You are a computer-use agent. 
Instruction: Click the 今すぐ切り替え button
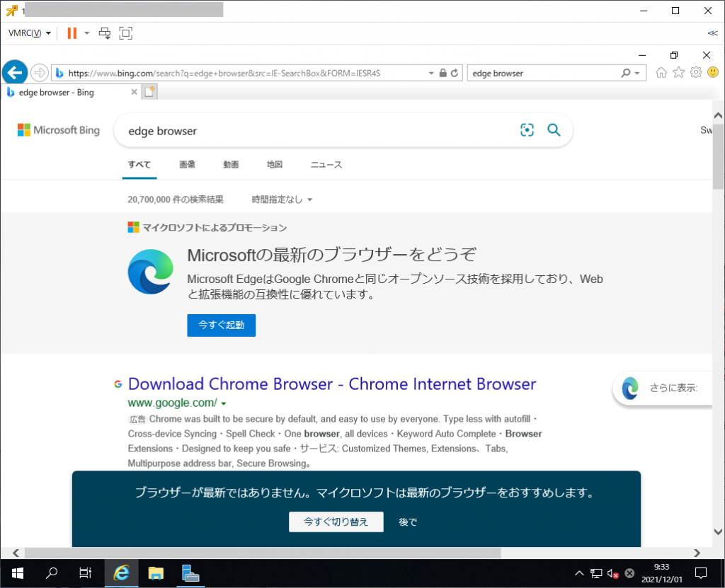[336, 521]
